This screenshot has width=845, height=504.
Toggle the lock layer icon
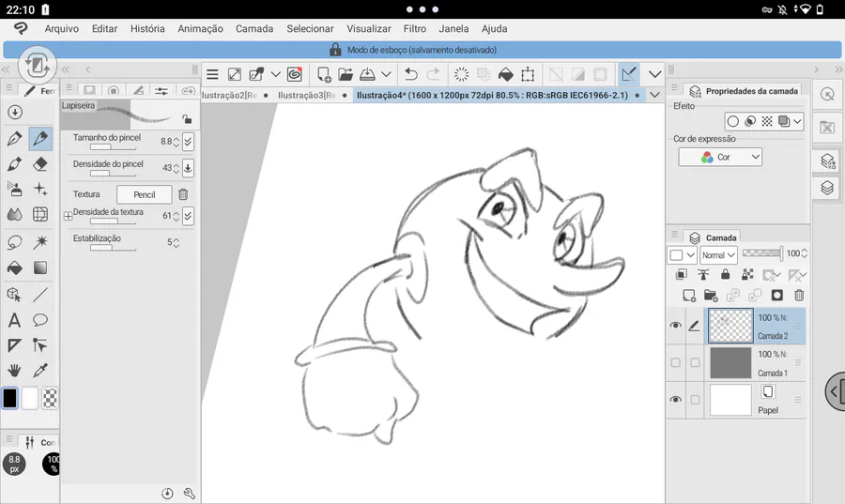726,275
